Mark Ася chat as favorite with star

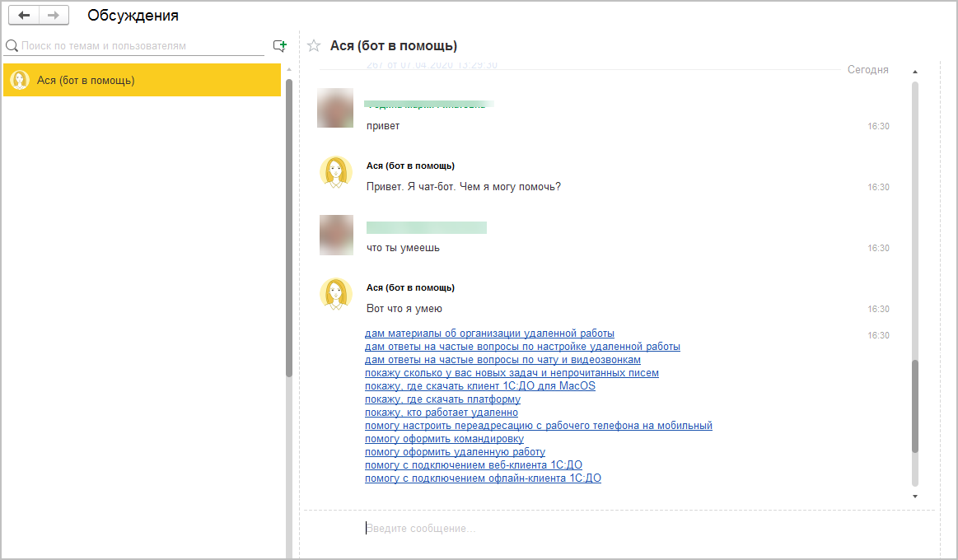click(x=313, y=46)
